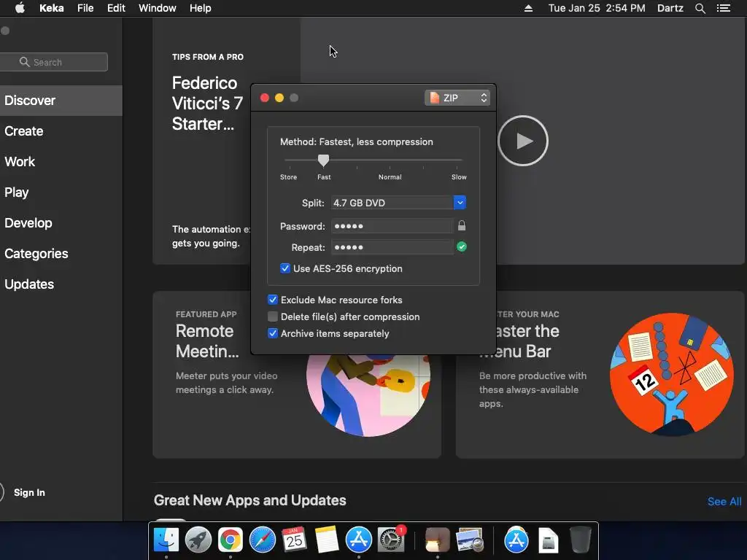Open the Window menu
This screenshot has width=747, height=560.
tap(158, 8)
